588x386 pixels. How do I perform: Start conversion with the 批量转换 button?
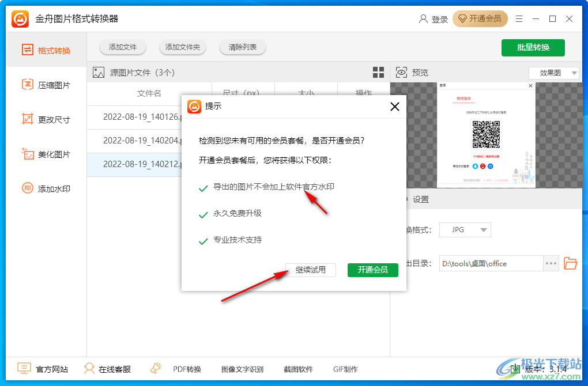click(533, 48)
